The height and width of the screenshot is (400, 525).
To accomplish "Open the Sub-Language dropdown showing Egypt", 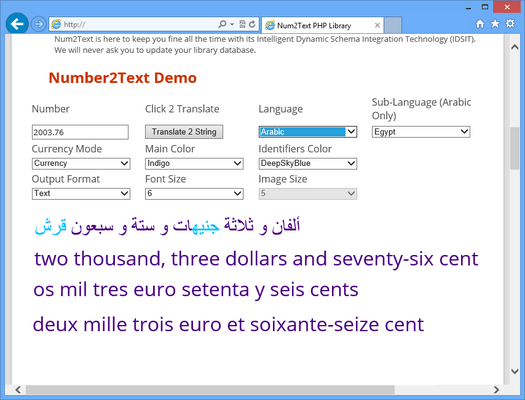I will (421, 132).
